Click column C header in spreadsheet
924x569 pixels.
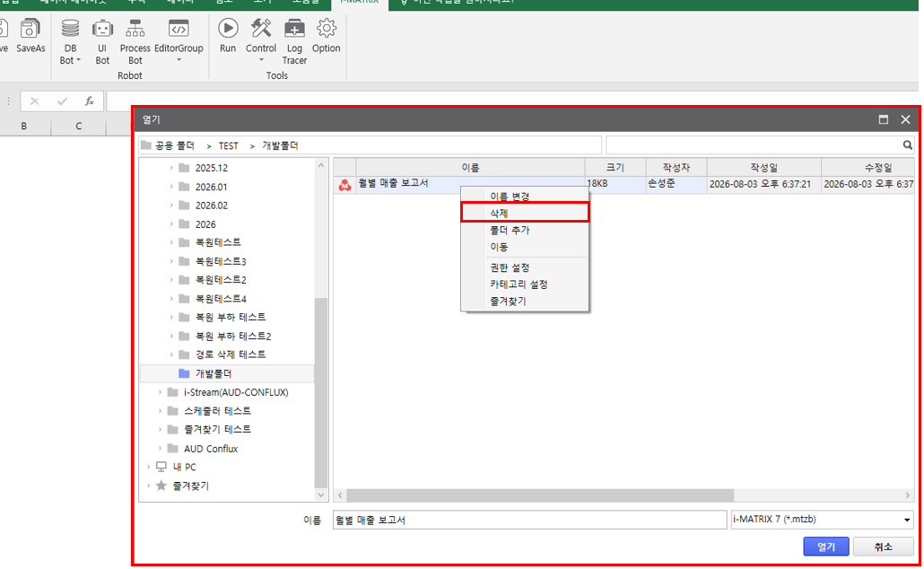pyautogui.click(x=78, y=127)
